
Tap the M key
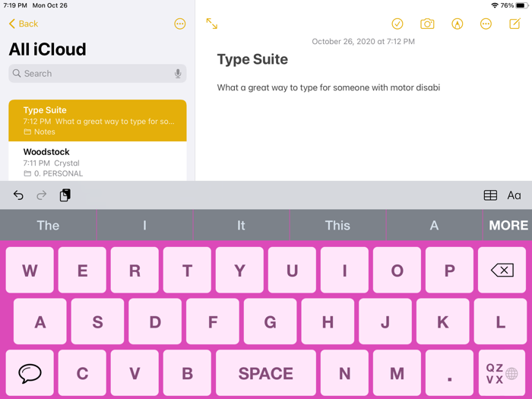click(x=397, y=373)
